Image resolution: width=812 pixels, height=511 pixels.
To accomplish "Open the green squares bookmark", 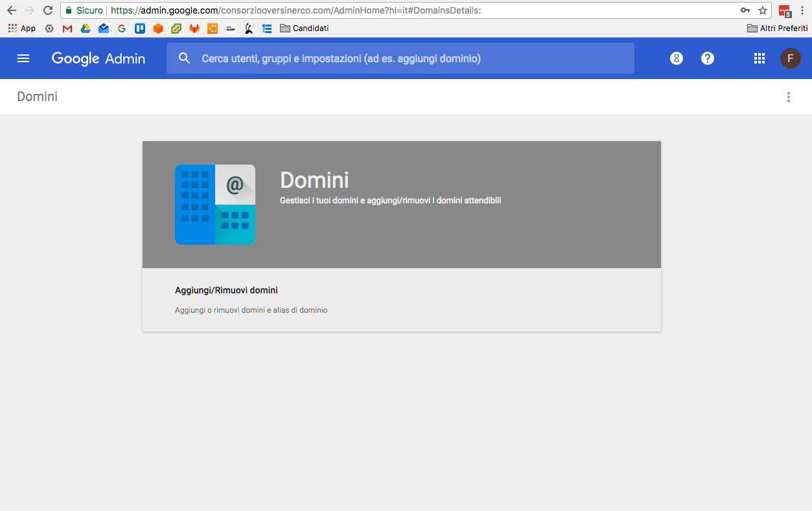I will point(176,28).
